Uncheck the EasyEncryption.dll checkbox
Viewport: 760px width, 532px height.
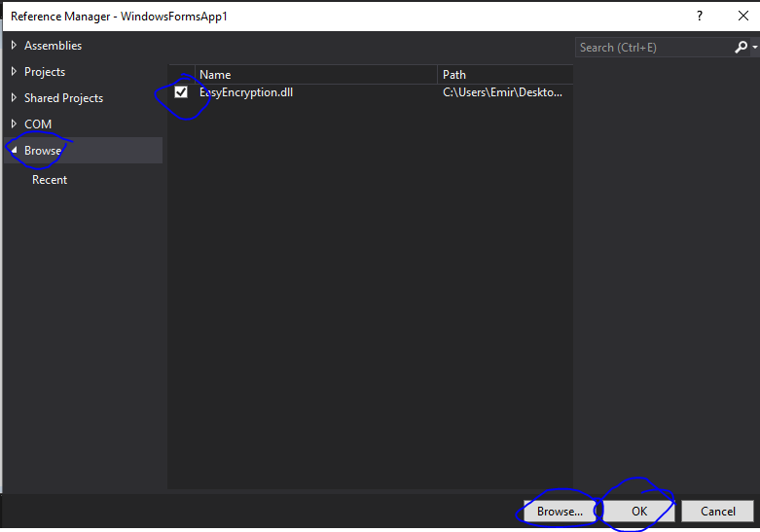tap(181, 92)
